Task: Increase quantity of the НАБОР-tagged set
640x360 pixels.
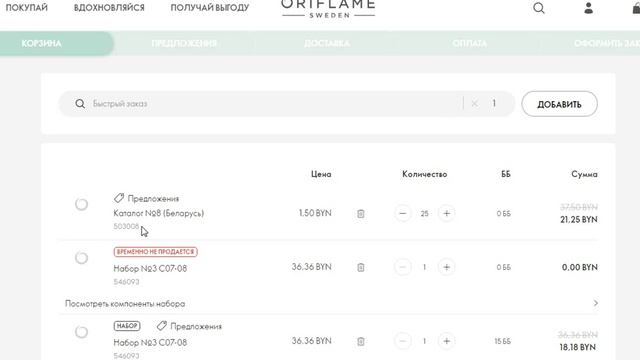Action: (446, 341)
